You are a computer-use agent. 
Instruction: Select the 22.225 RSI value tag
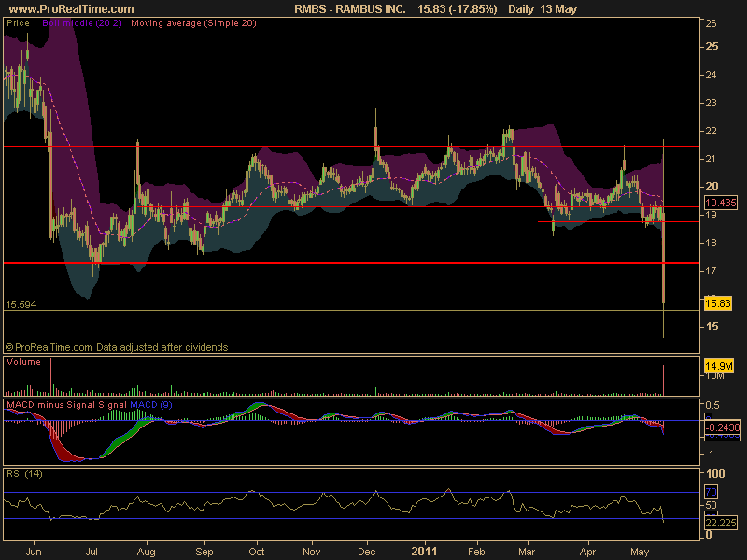[721, 523]
